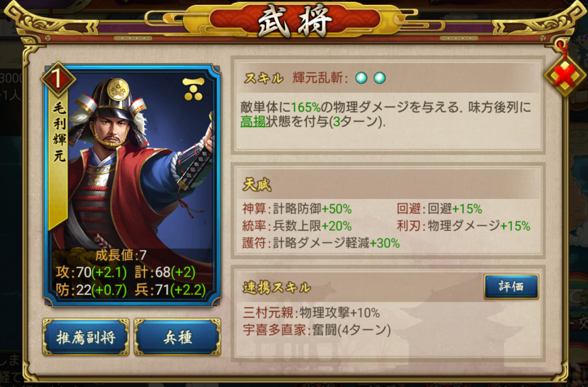Tap the 評価 evaluation button
Screen dimensions: 588x387
(x=511, y=286)
